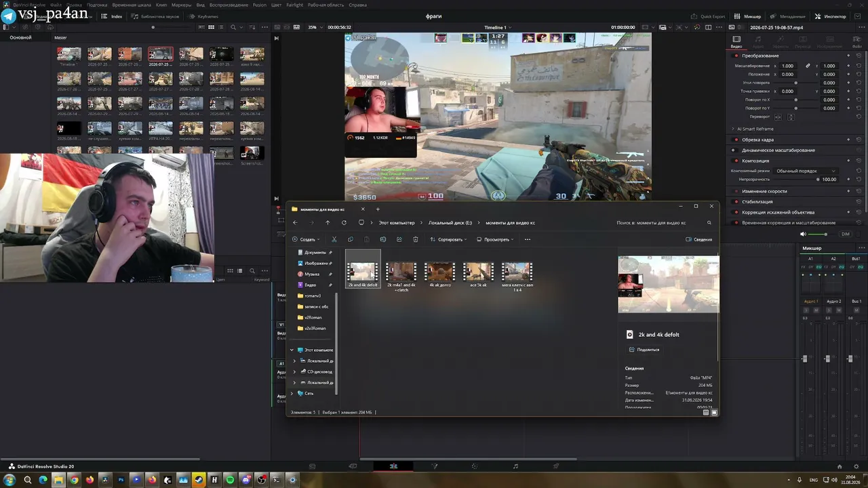This screenshot has height=488, width=868.
Task: Open the Справка menu
Action: (357, 5)
